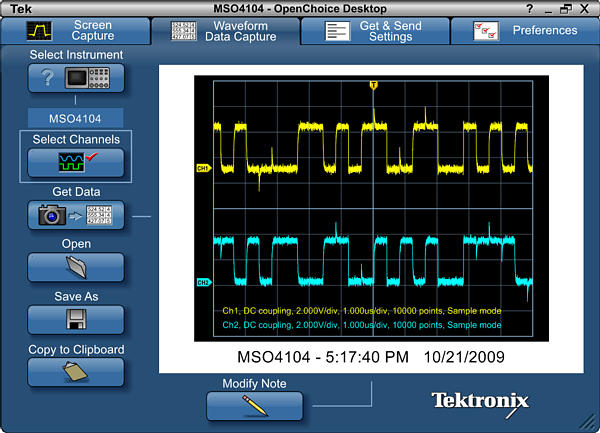Click the camera icon in Get Data

tap(52, 215)
